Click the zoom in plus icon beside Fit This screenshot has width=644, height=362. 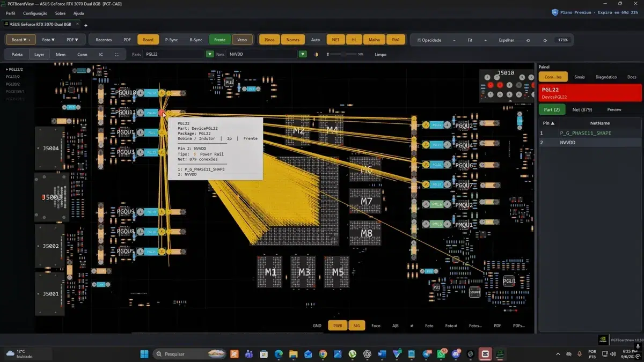(x=486, y=40)
